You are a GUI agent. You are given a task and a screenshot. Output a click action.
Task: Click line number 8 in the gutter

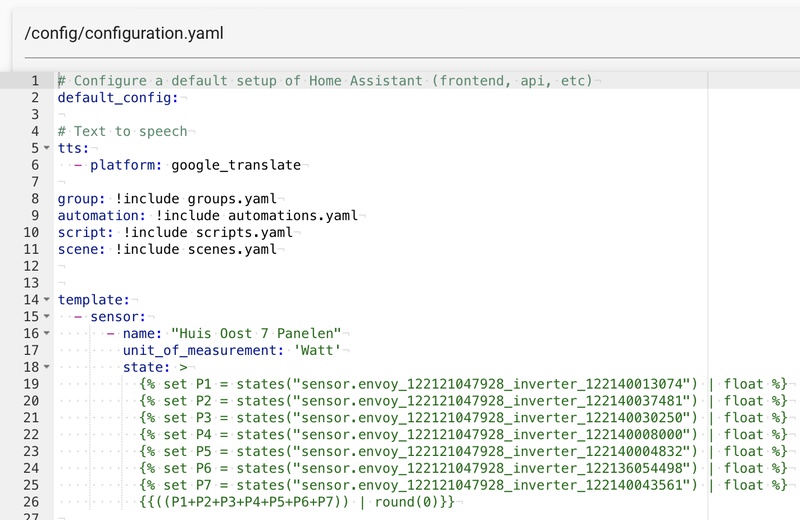point(34,198)
